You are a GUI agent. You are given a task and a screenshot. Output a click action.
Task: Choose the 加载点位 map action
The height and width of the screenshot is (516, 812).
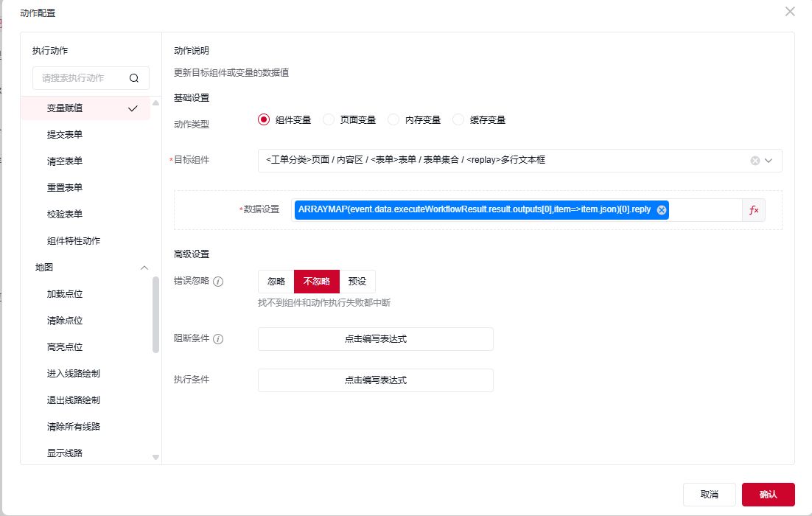(65, 294)
